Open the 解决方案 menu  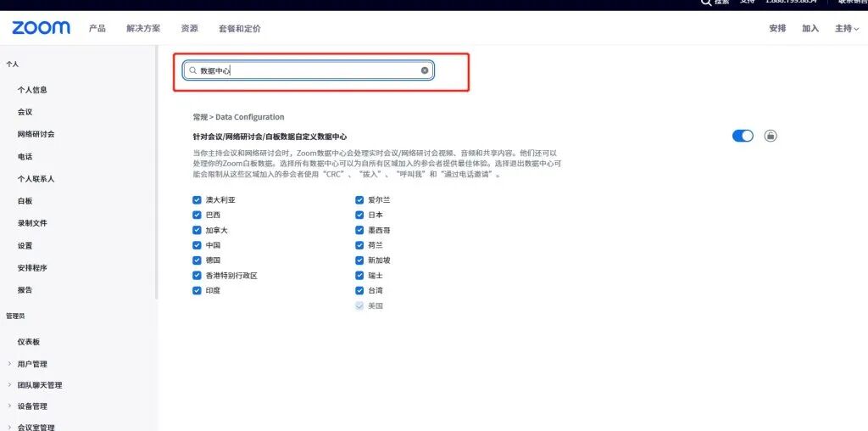[x=143, y=28]
